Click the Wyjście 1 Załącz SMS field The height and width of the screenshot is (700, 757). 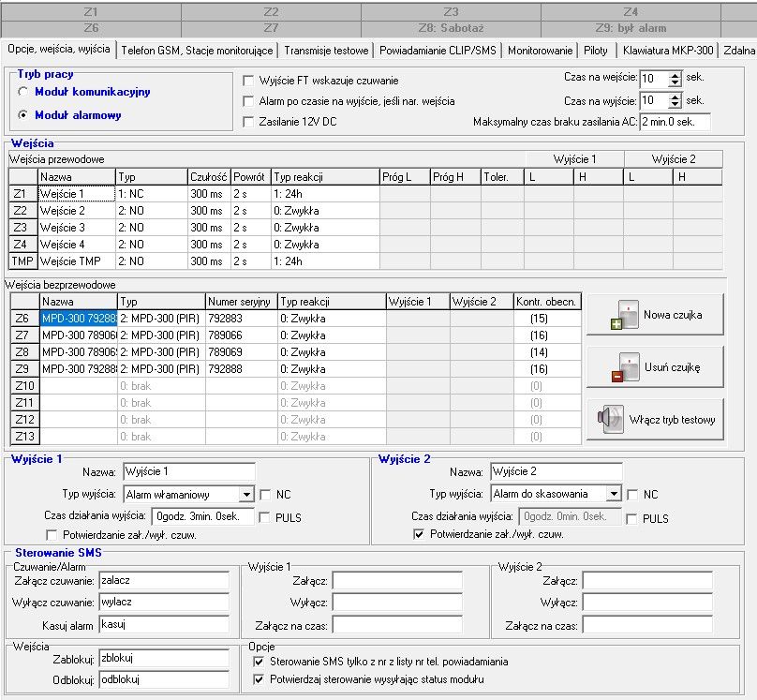397,581
